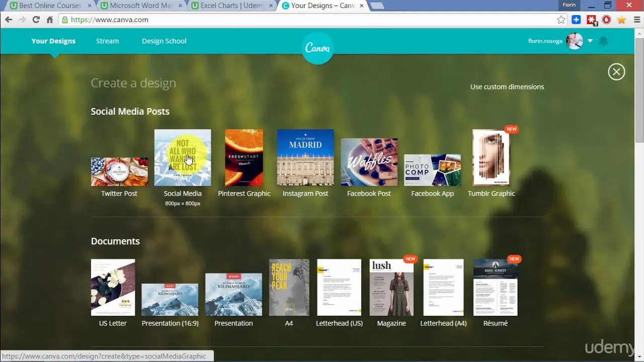Click the Facebook App label
This screenshot has width=644, height=362.
coord(432,194)
